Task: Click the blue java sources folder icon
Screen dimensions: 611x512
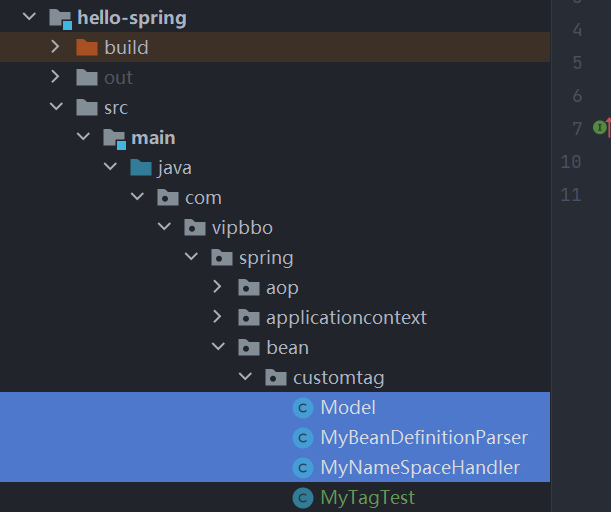Action: (141, 168)
